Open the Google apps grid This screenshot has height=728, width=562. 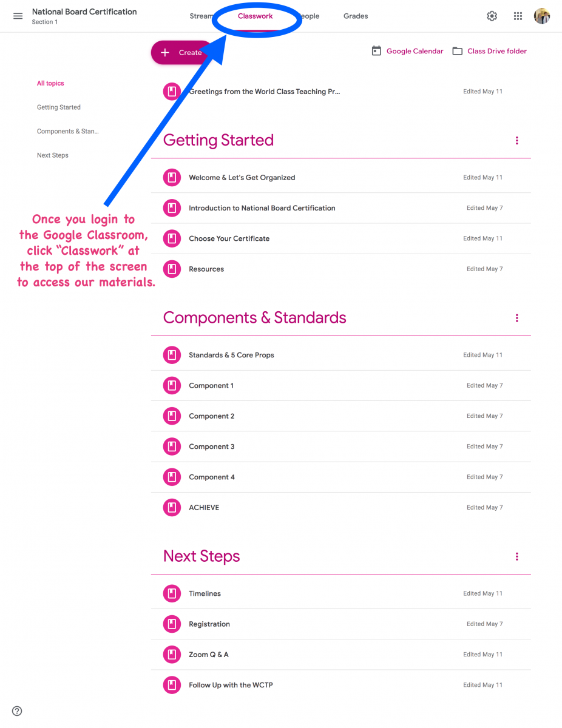click(x=518, y=16)
